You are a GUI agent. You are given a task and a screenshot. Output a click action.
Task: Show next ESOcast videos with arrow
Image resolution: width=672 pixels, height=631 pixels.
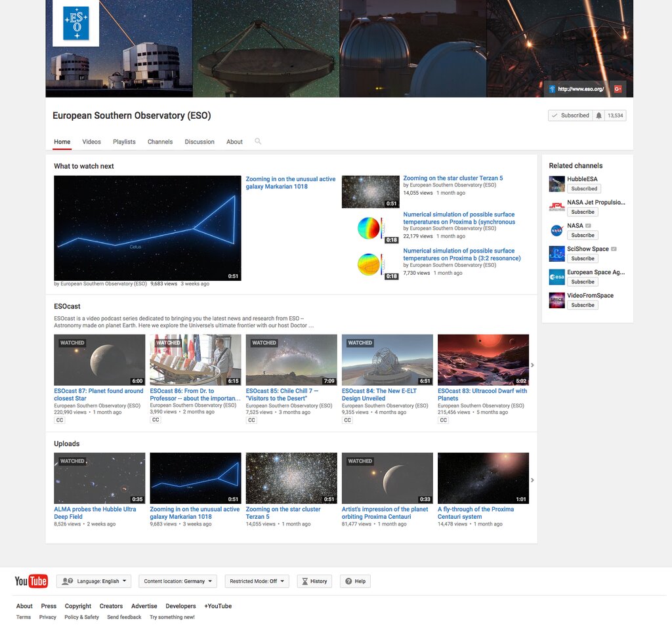coord(532,365)
